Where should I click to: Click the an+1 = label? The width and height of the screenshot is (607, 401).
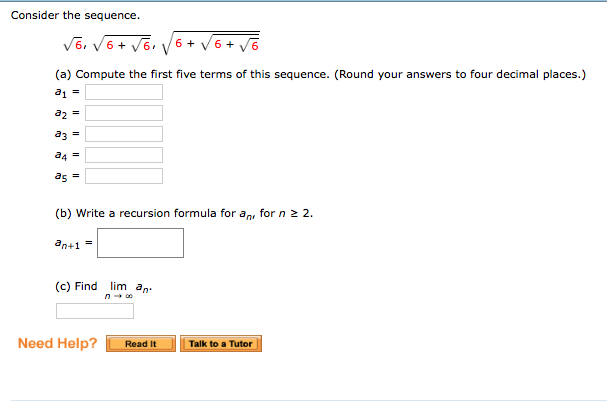point(73,243)
